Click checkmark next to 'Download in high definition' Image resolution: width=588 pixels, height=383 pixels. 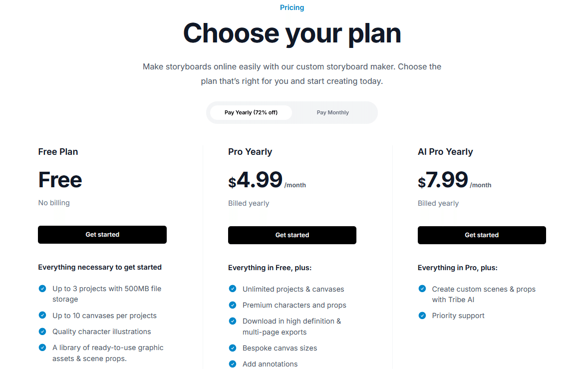(233, 321)
